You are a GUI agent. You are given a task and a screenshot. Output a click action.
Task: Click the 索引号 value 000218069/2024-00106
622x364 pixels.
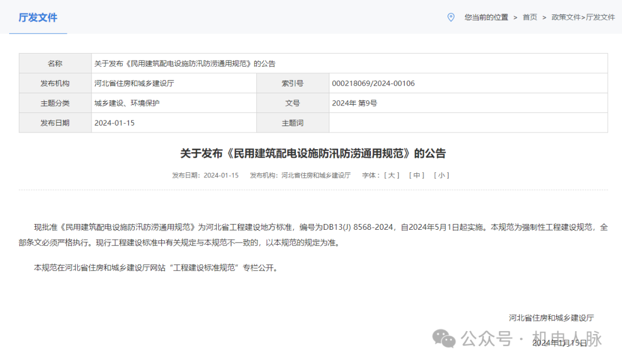(373, 83)
